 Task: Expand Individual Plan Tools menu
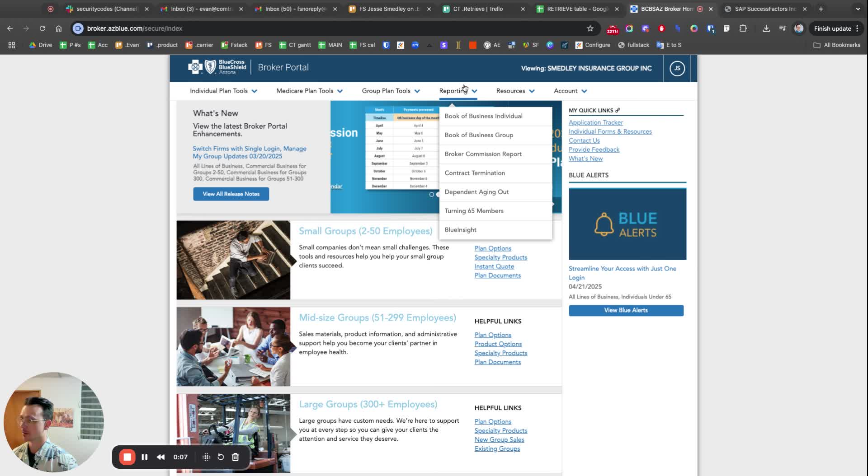223,91
